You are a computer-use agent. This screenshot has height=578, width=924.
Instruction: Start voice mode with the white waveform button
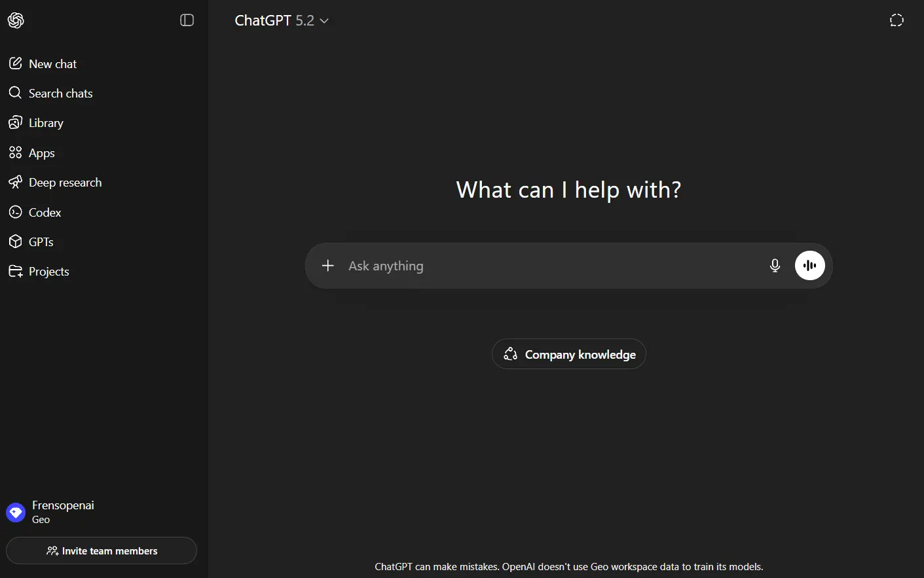(x=810, y=265)
